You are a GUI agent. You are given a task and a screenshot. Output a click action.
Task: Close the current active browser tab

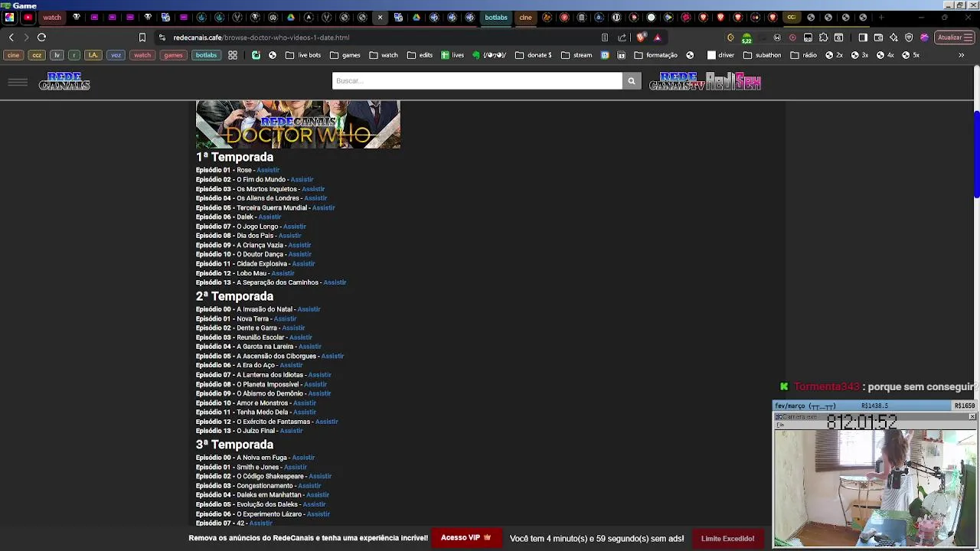(x=380, y=17)
